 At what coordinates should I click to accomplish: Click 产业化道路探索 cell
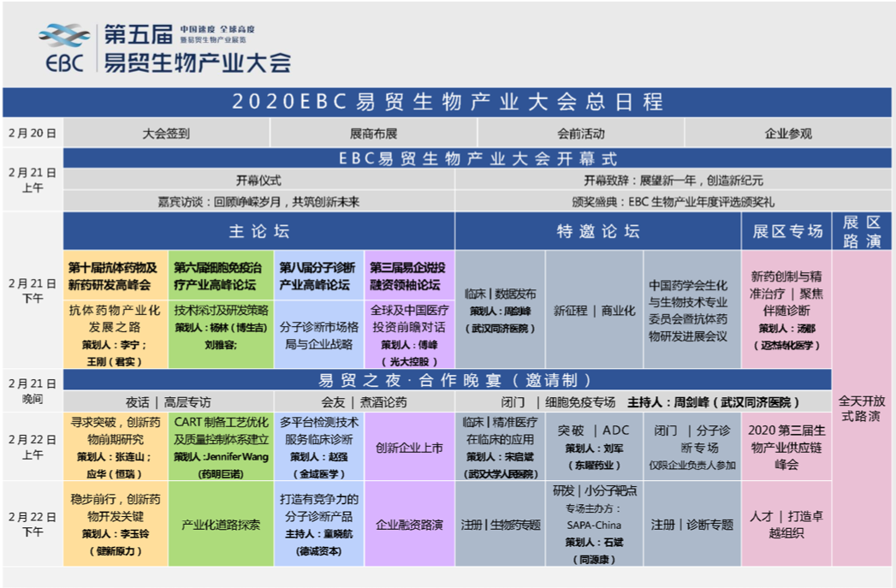pyautogui.click(x=221, y=524)
